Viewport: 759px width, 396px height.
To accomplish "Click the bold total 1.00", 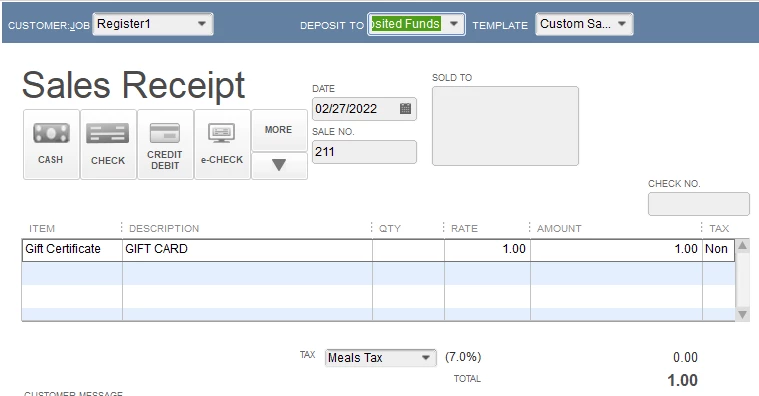I will [683, 381].
